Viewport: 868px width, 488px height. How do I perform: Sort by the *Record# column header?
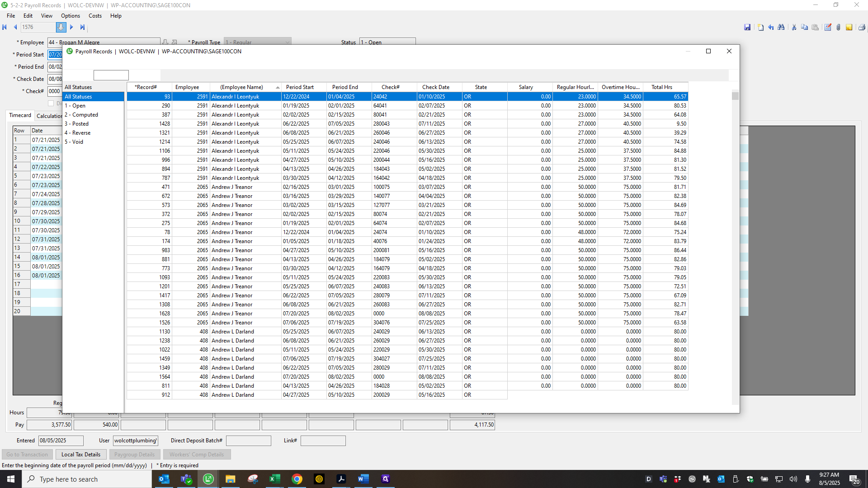[149, 87]
